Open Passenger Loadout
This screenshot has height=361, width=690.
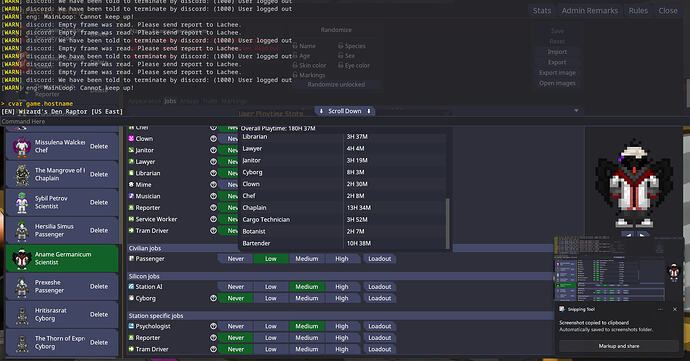tap(380, 259)
